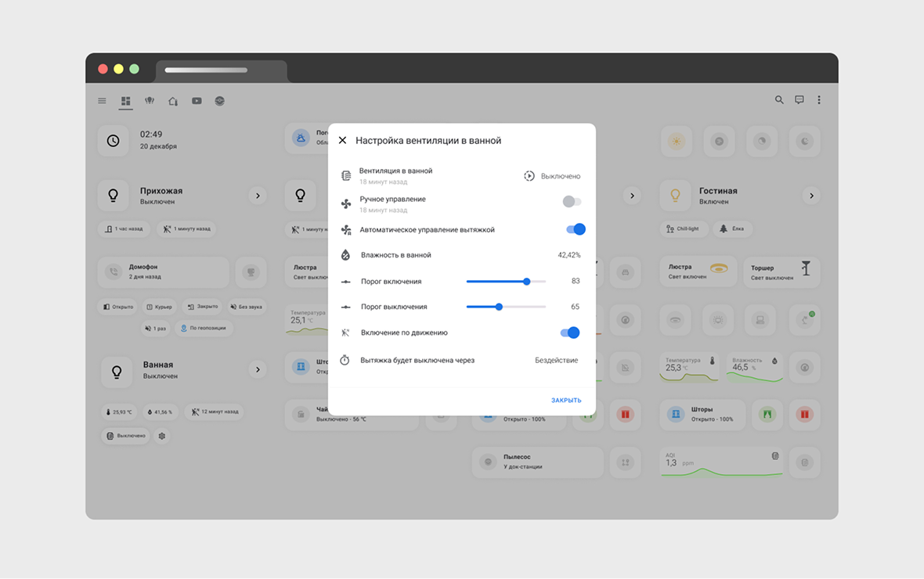
Task: Expand the Ванная room with its chevron
Action: coord(258,369)
